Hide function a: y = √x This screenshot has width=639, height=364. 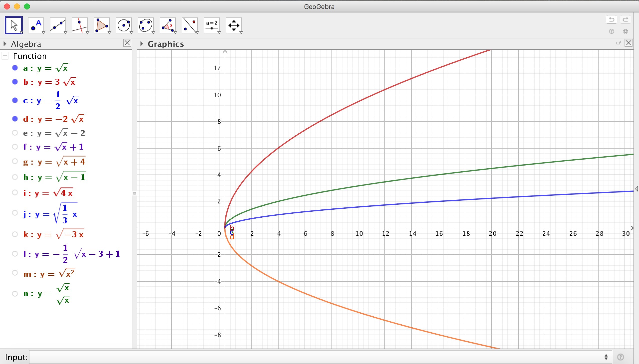(x=15, y=68)
